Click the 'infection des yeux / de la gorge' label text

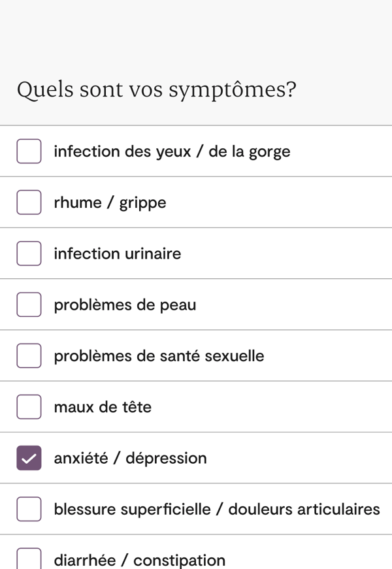pyautogui.click(x=172, y=152)
